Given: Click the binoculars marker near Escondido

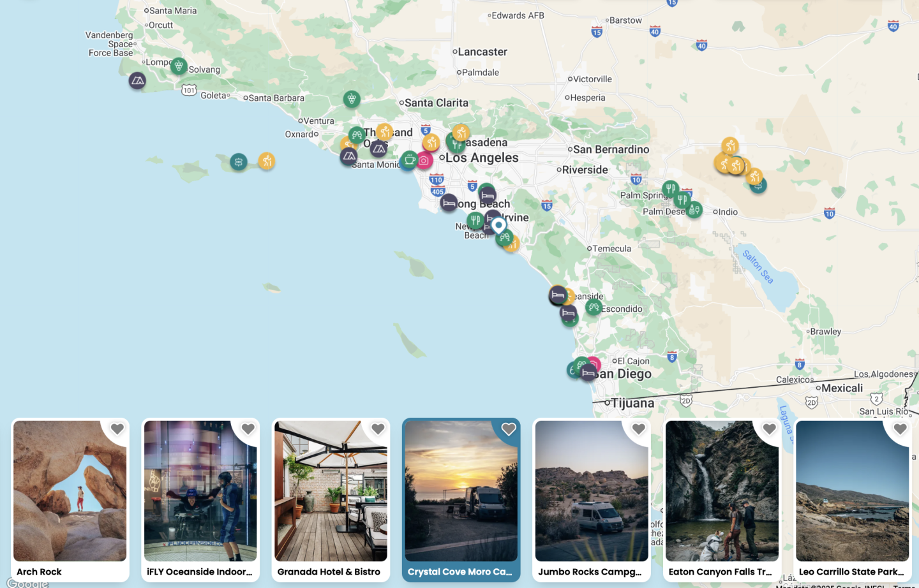Looking at the screenshot, I should click(594, 308).
